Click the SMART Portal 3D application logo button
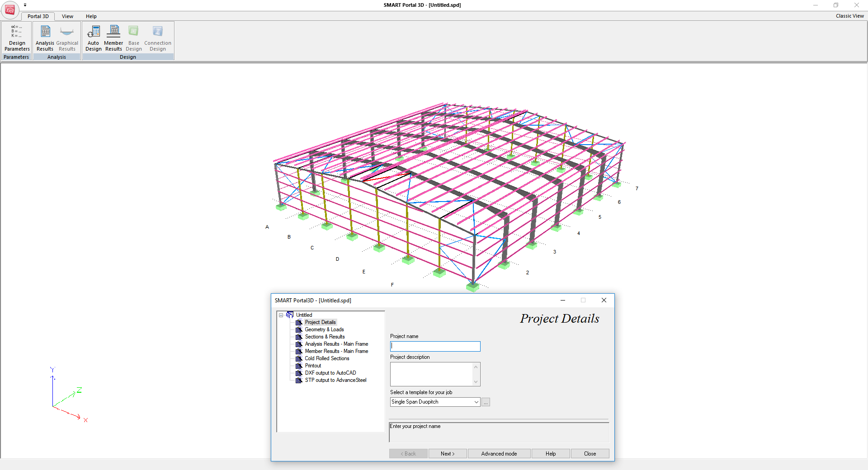The image size is (868, 470). (10, 10)
